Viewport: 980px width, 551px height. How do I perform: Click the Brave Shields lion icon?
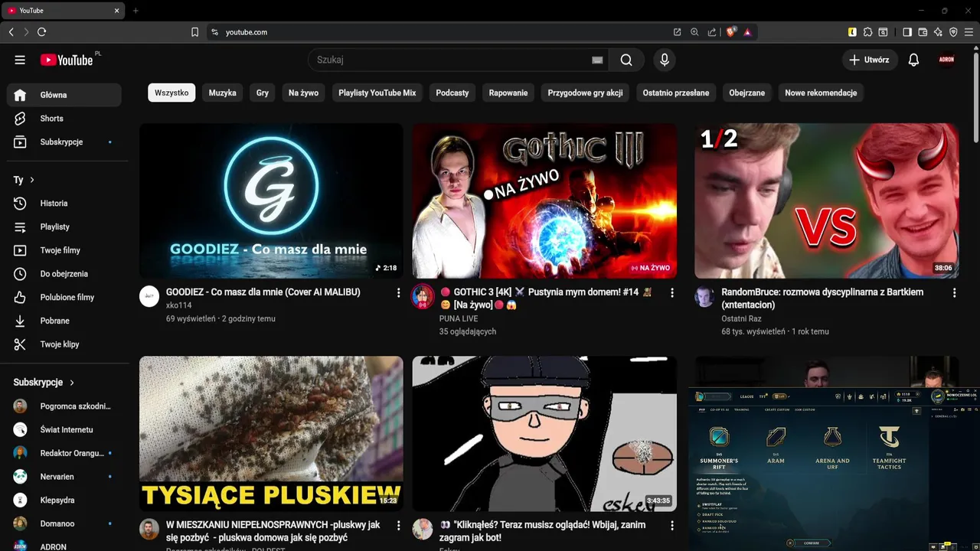pos(730,32)
